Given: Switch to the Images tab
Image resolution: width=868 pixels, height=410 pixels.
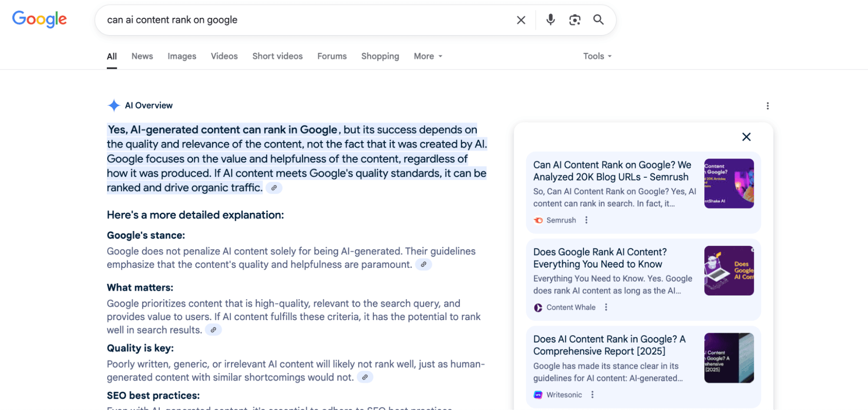Looking at the screenshot, I should (x=182, y=56).
